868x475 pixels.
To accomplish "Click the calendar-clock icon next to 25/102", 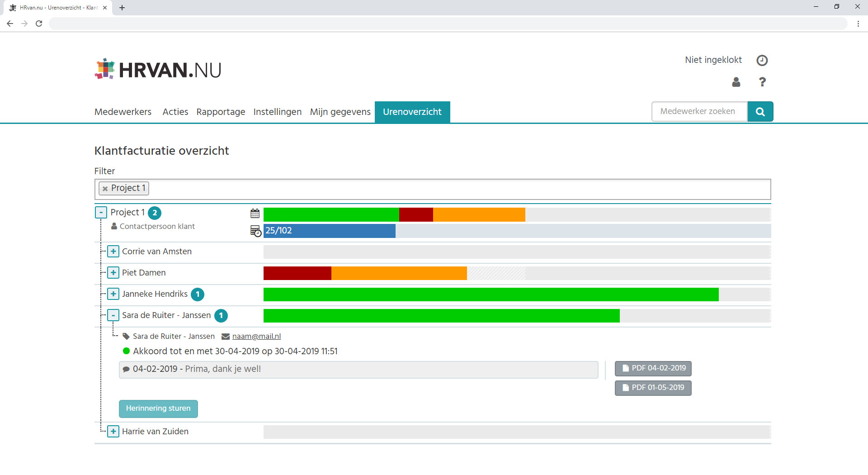I will point(256,231).
